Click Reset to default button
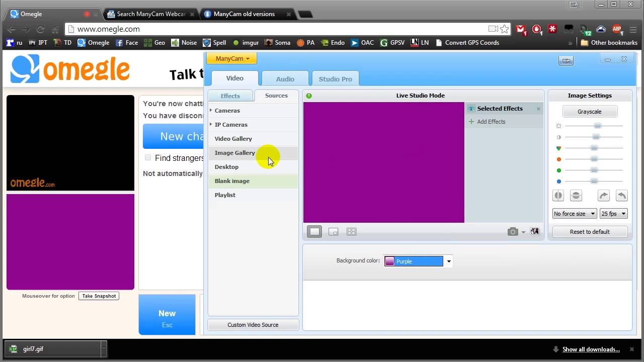 (x=590, y=232)
